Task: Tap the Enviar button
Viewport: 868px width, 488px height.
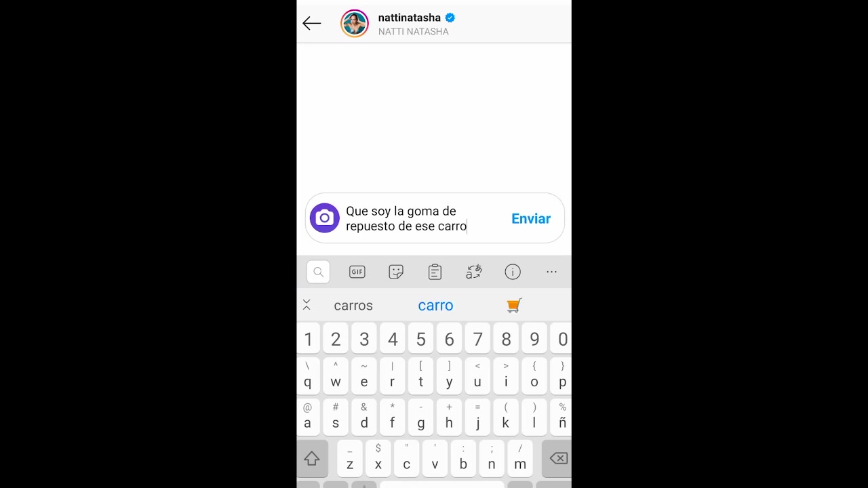Action: (x=531, y=219)
